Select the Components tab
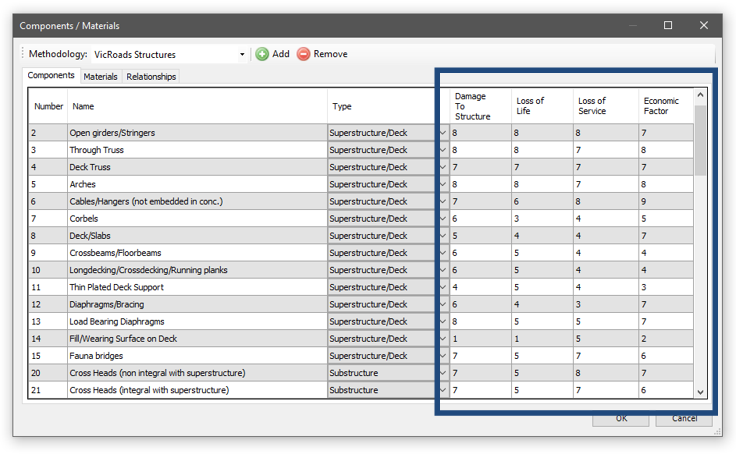745x455 pixels. coord(51,76)
